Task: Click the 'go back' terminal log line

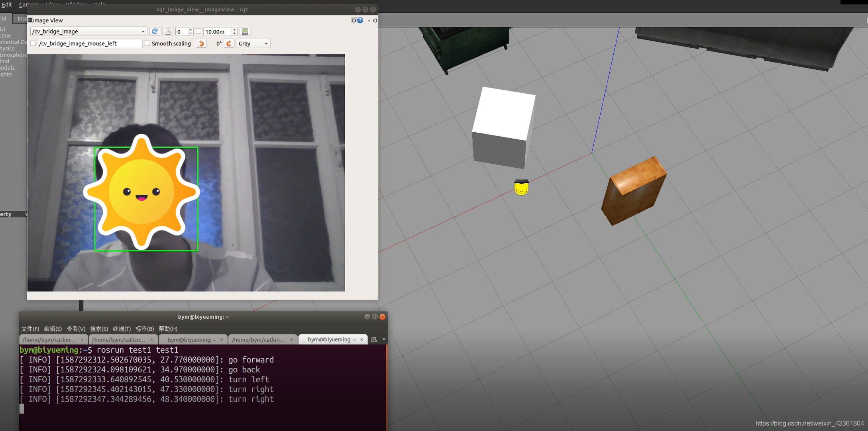Action: tap(140, 370)
